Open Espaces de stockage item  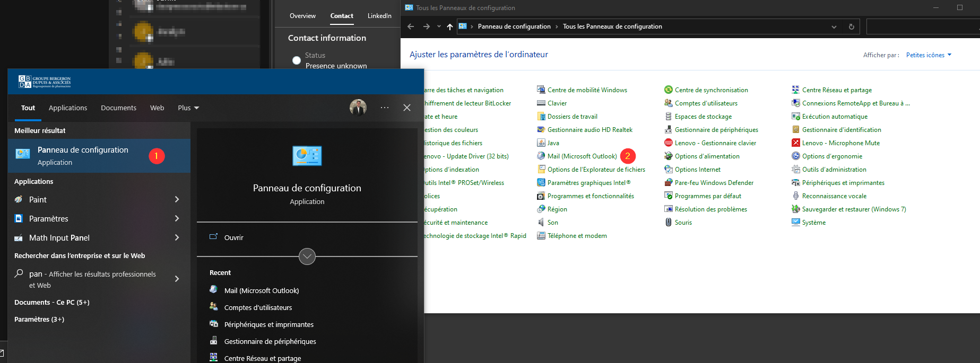pyautogui.click(x=698, y=117)
